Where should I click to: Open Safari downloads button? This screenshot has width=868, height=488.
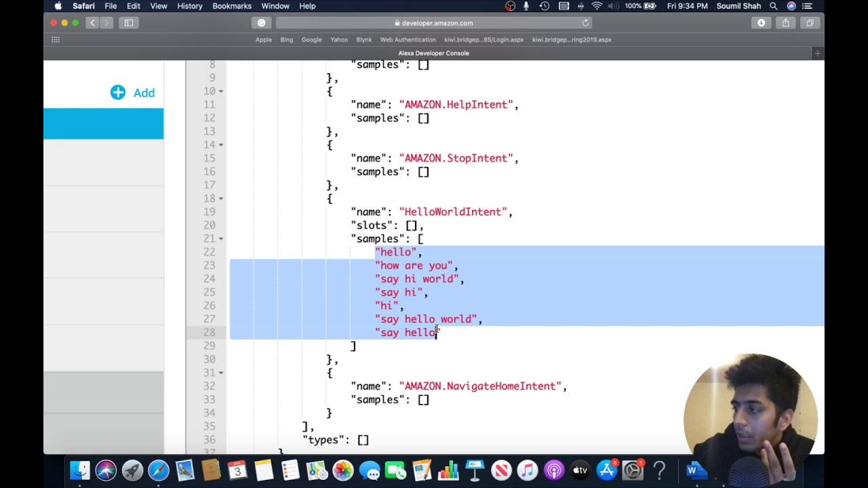click(x=761, y=23)
